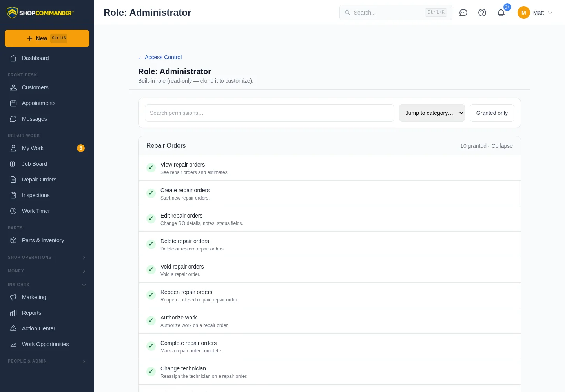Open the Jump to category dropdown
The image size is (565, 392).
(x=432, y=113)
